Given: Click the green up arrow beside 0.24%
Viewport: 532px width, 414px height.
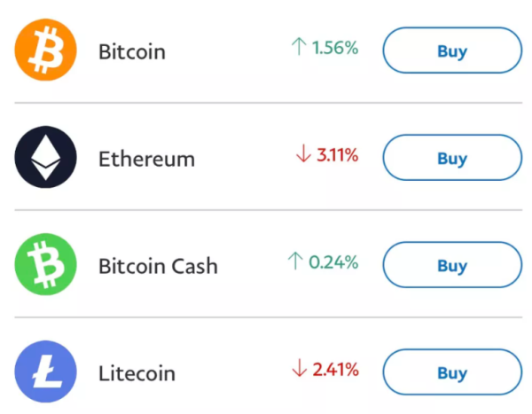Looking at the screenshot, I should [x=295, y=261].
